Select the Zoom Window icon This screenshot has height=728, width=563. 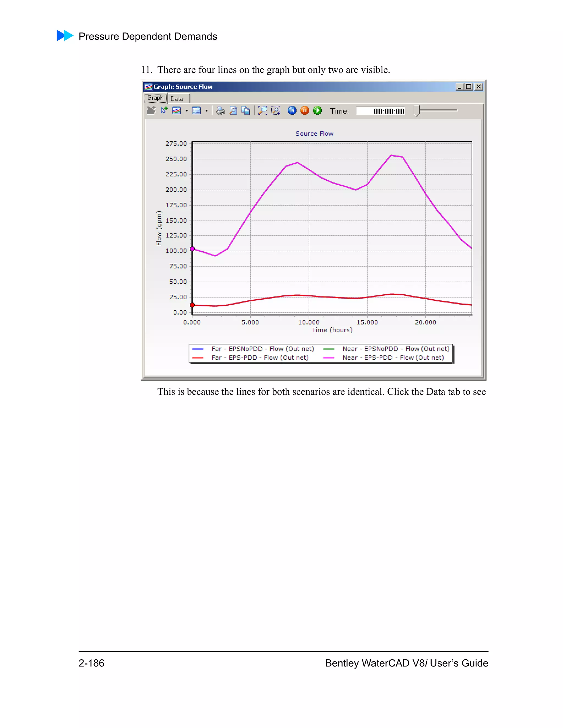[275, 111]
